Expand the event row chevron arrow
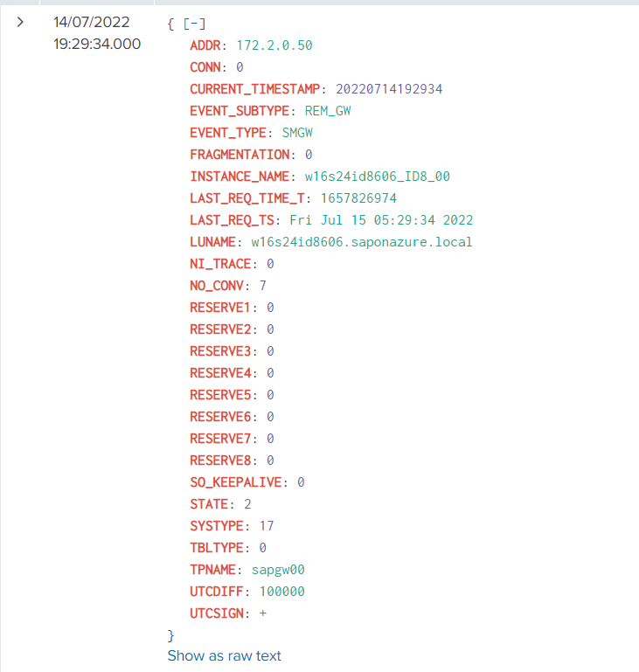Image resolution: width=639 pixels, height=672 pixels. (20, 23)
